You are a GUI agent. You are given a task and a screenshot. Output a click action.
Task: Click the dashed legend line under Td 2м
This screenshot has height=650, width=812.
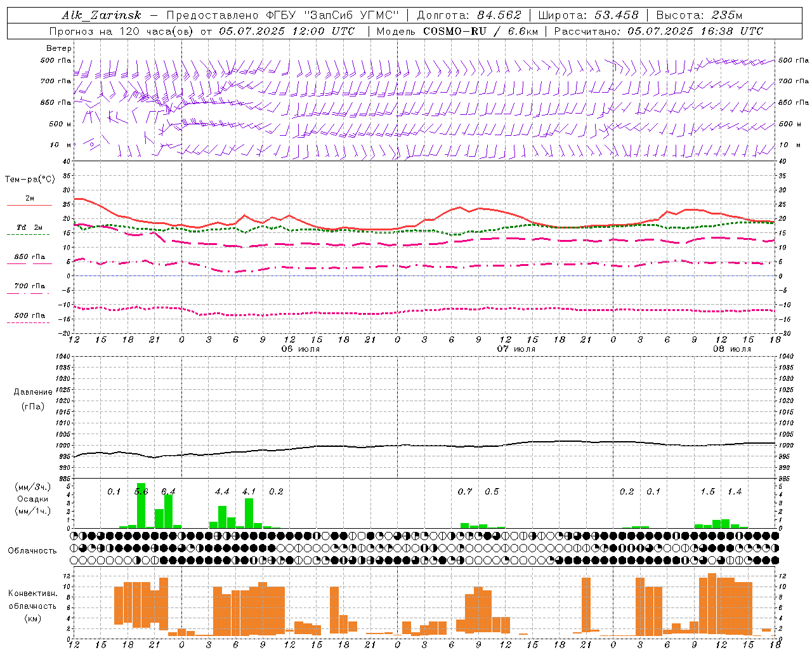click(x=29, y=234)
